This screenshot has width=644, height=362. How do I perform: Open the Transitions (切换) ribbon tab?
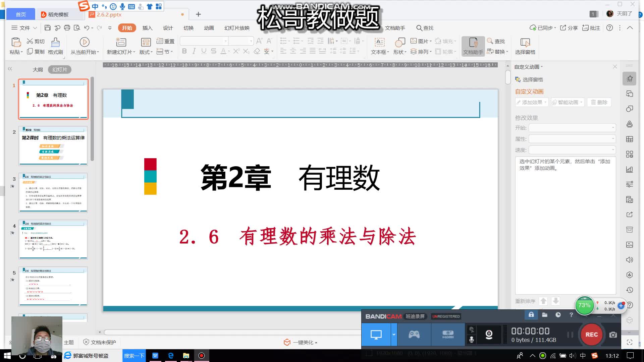click(189, 28)
